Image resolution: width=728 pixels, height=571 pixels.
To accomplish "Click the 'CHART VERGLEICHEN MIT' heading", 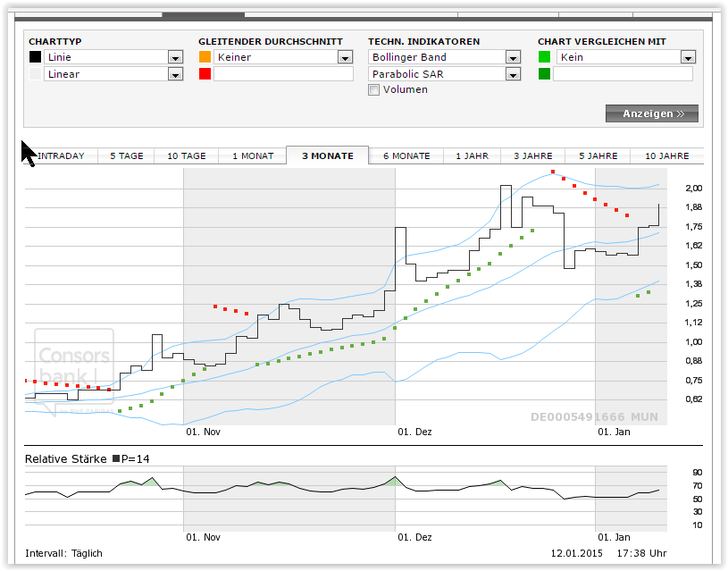I will [x=602, y=41].
